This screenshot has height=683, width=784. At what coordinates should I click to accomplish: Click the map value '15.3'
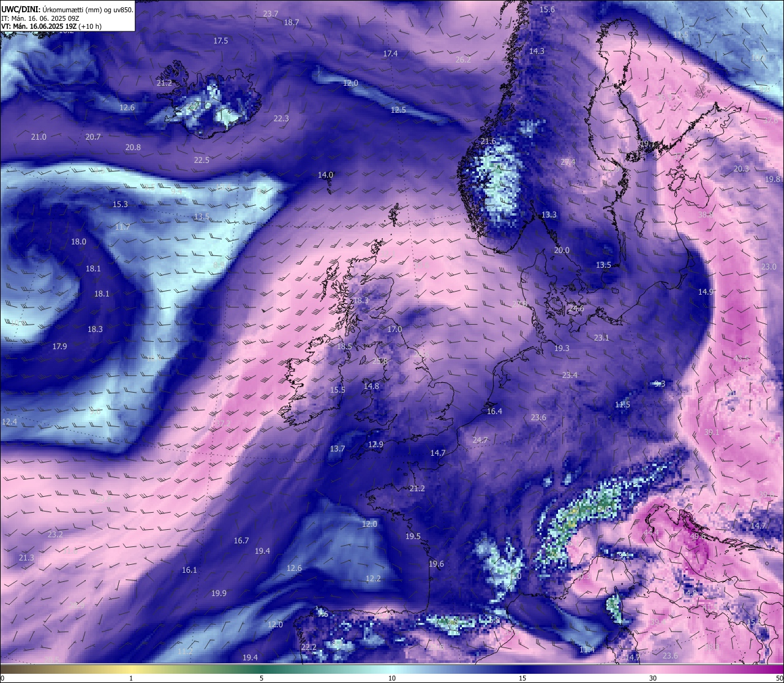coord(120,204)
